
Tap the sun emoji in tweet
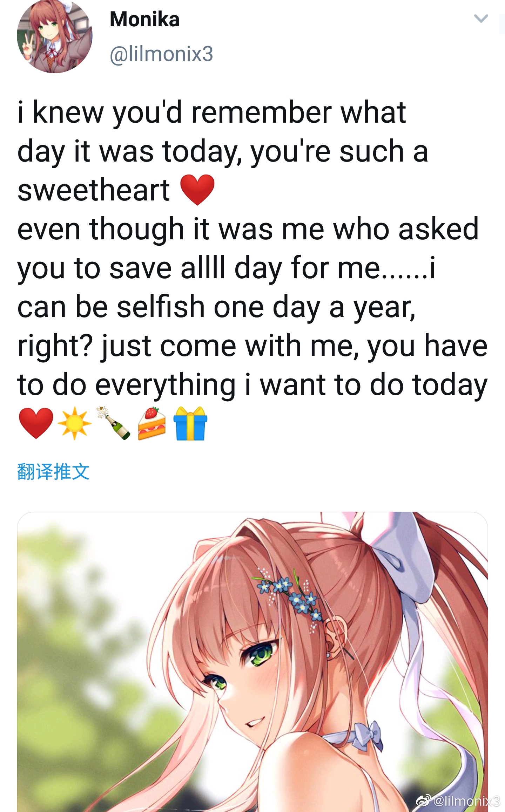[74, 423]
